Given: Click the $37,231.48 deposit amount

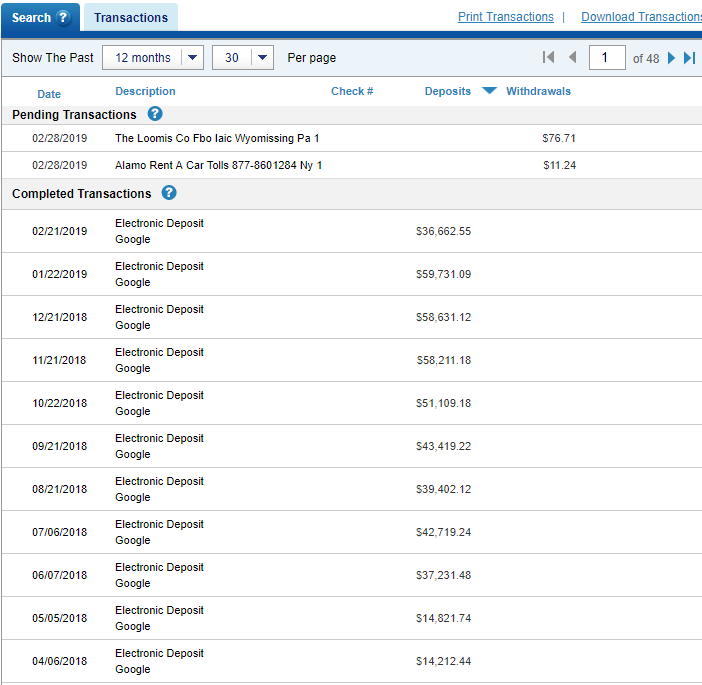Looking at the screenshot, I should [x=444, y=575].
